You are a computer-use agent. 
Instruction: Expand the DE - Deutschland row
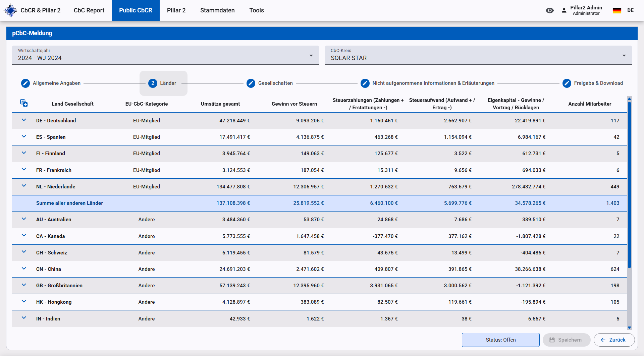click(x=24, y=120)
